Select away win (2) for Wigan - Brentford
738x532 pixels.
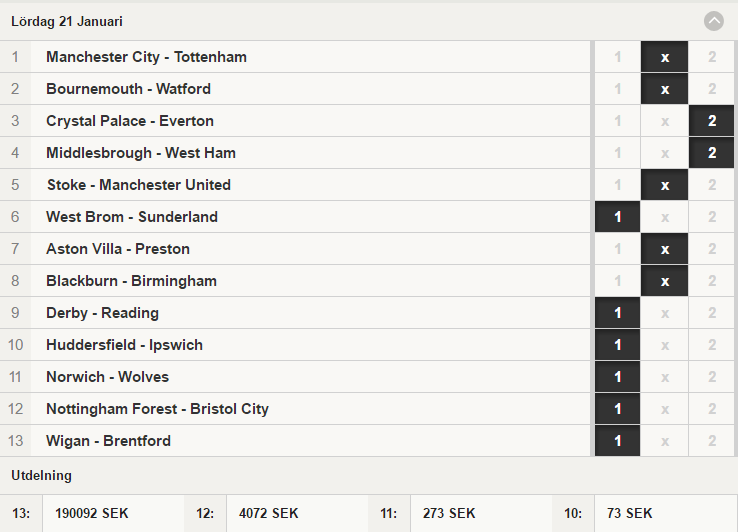pyautogui.click(x=712, y=441)
